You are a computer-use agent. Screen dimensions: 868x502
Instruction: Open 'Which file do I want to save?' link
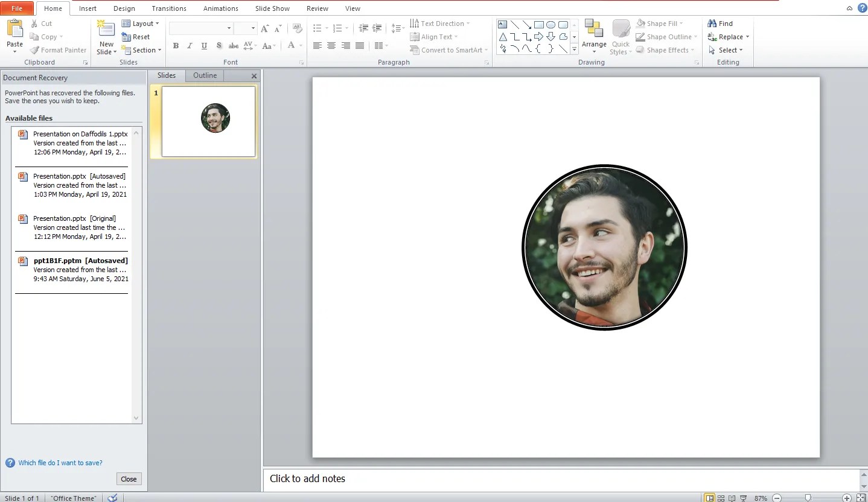pos(59,462)
